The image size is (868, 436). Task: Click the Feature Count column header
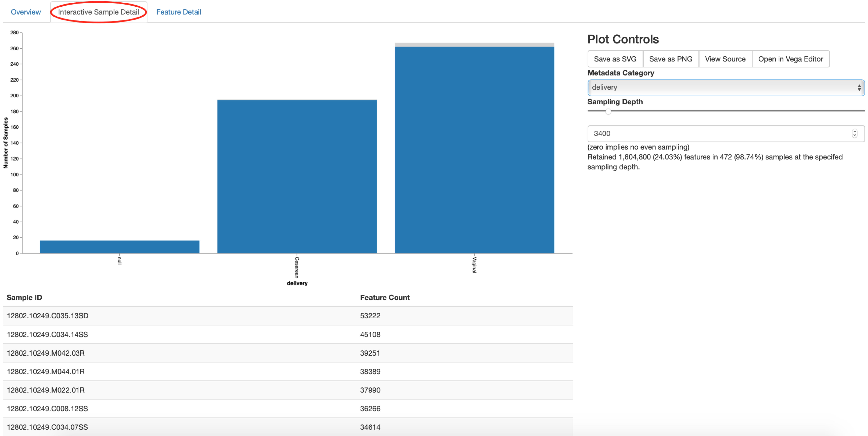(x=384, y=297)
